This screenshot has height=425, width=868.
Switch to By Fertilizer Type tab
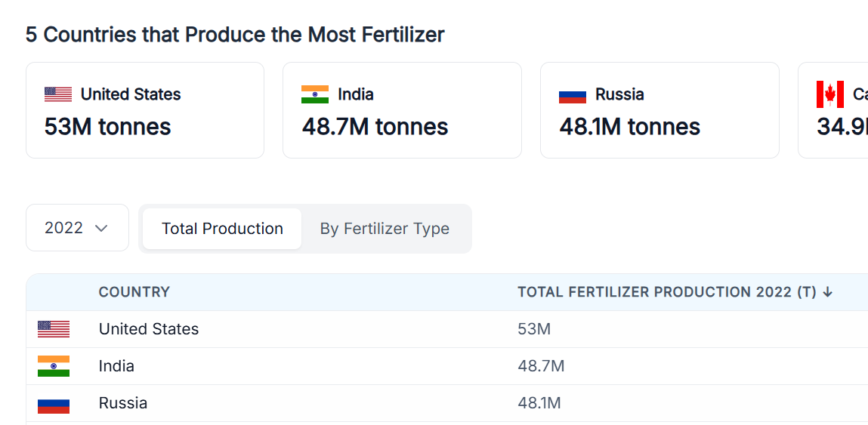(x=385, y=229)
